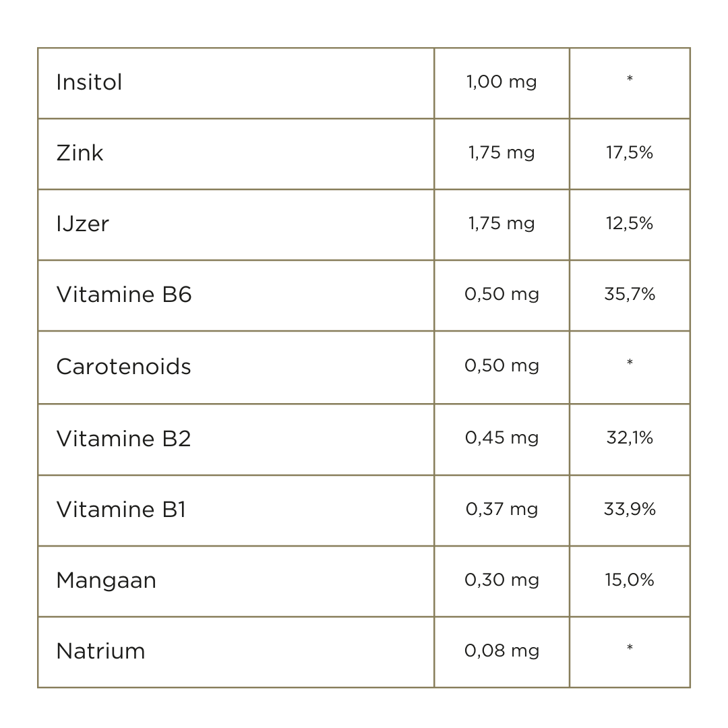Select the 17,5% value for Zink
This screenshot has width=728, height=728.
[630, 153]
